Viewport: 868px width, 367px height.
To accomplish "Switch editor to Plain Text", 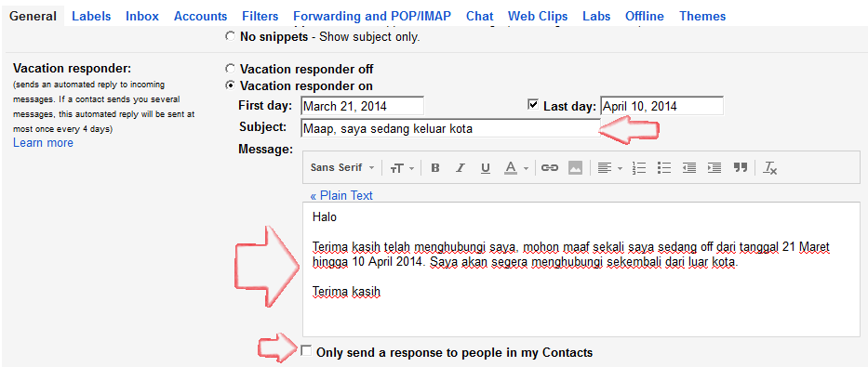I will coord(341,196).
